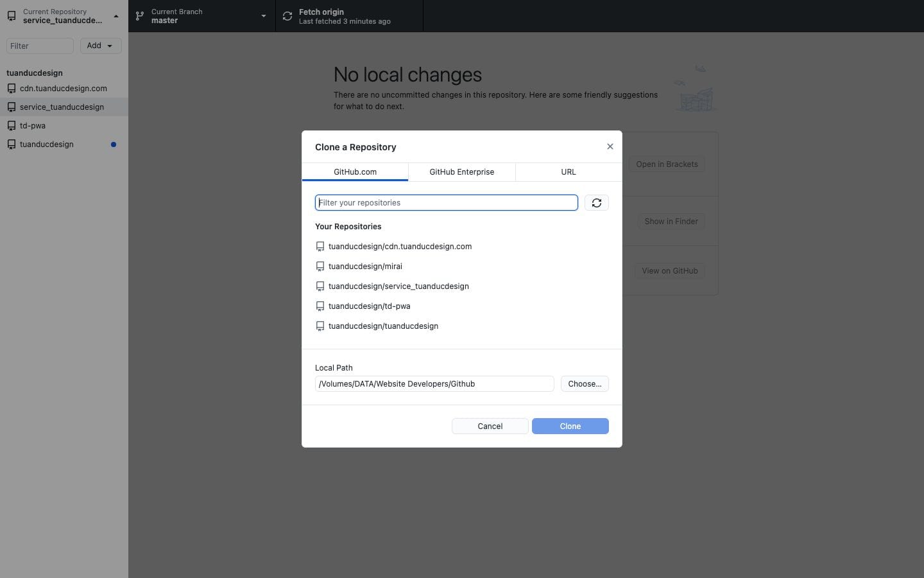This screenshot has width=924, height=578.
Task: Click the repository icon in Current Repository header
Action: pos(11,15)
